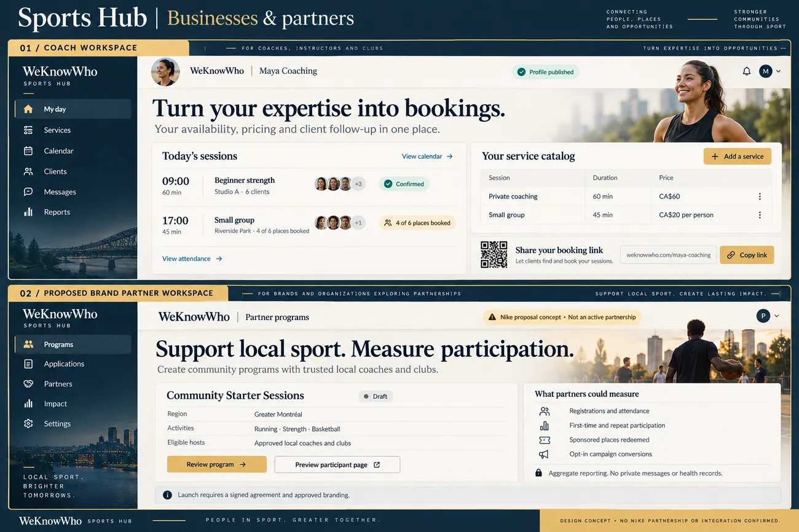The height and width of the screenshot is (532, 799).
Task: Click lock icon beside Aggregate reporting note
Action: pos(539,473)
